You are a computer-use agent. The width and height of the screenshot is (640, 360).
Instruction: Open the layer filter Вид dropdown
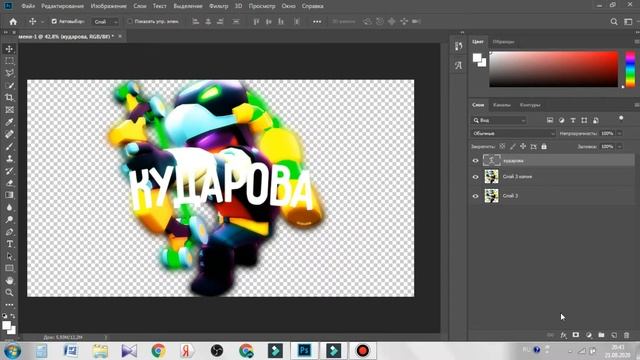499,120
